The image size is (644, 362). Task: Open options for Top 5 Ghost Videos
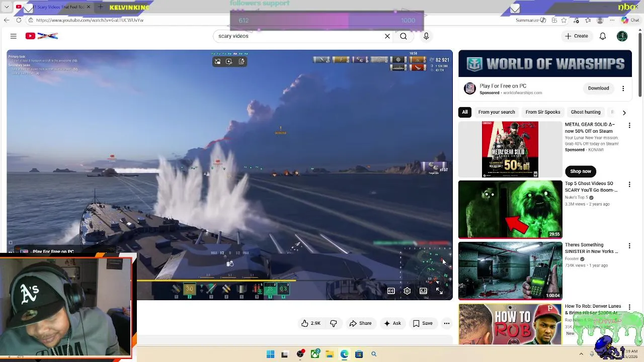(x=629, y=185)
